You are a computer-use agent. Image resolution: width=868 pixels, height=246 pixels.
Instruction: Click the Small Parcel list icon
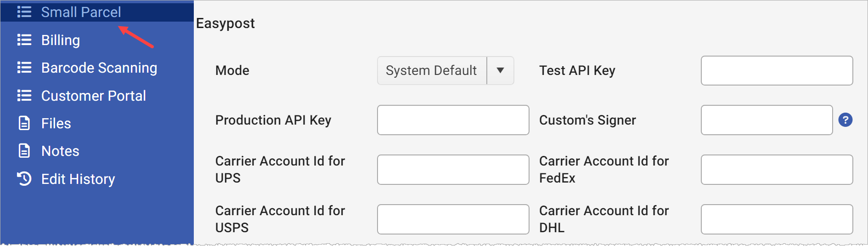[24, 12]
